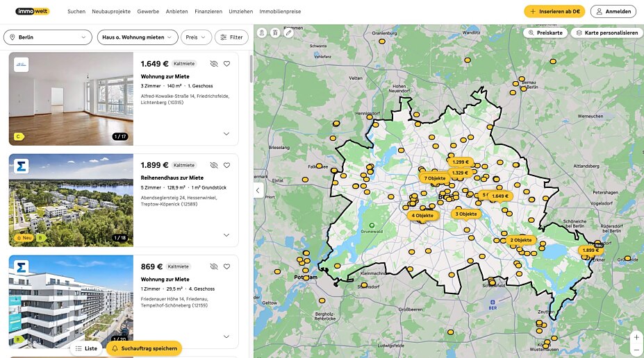Open the Reihenendhaus zur Miete title
This screenshot has height=358, width=644.
coord(172,178)
